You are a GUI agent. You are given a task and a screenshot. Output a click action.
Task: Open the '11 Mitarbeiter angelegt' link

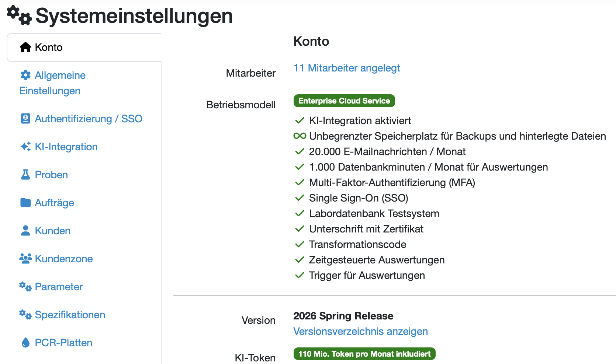tap(346, 68)
